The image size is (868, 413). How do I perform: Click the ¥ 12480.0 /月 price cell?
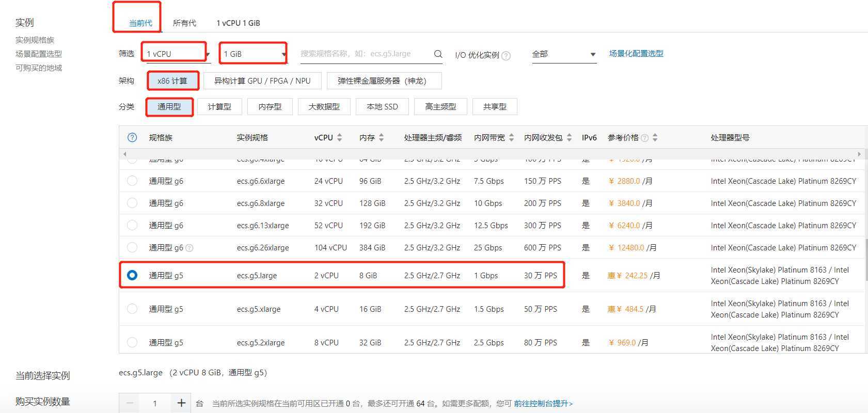[633, 248]
